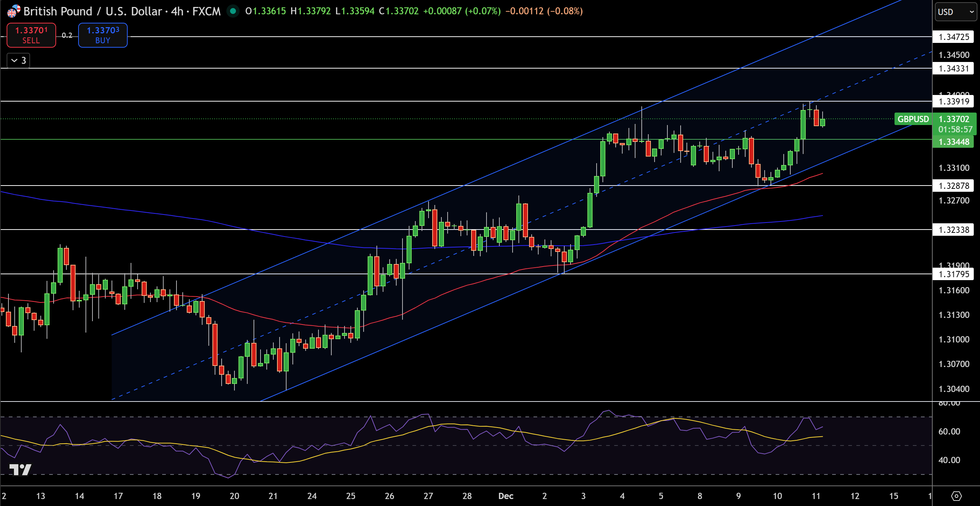This screenshot has width=980, height=506.
Task: Click date 20 on the time axis
Action: coord(234,496)
